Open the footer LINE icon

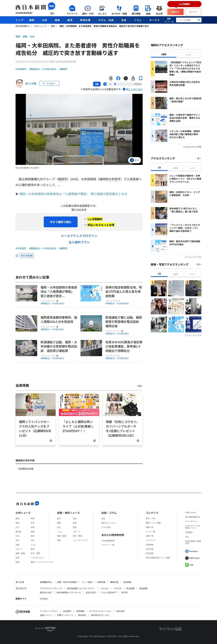[x=187, y=565]
